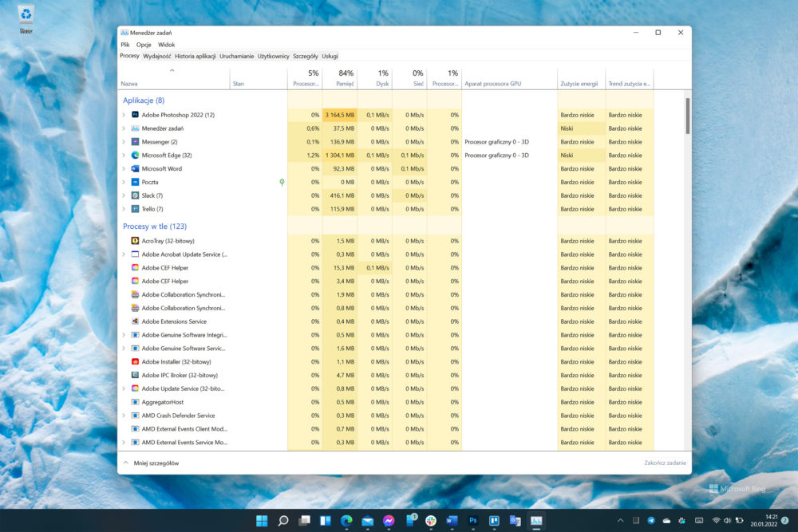Expand the Slack (7) process group
The height and width of the screenshot is (532, 798).
tap(124, 195)
